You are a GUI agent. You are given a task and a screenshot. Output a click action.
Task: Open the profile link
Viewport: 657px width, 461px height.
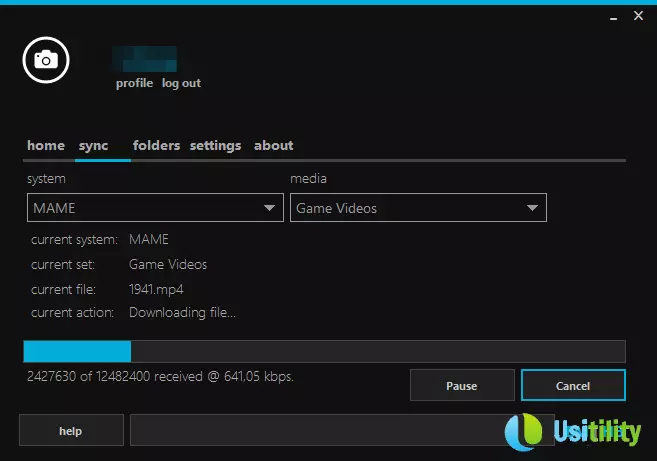click(134, 83)
